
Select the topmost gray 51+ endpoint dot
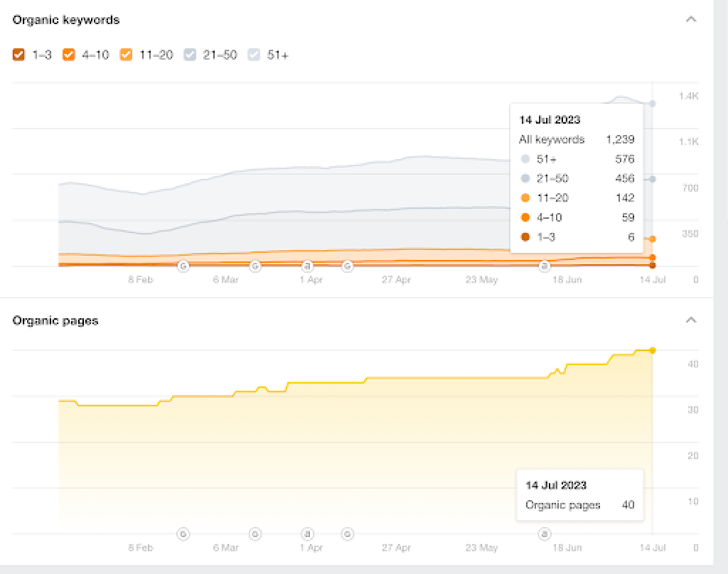pos(652,104)
